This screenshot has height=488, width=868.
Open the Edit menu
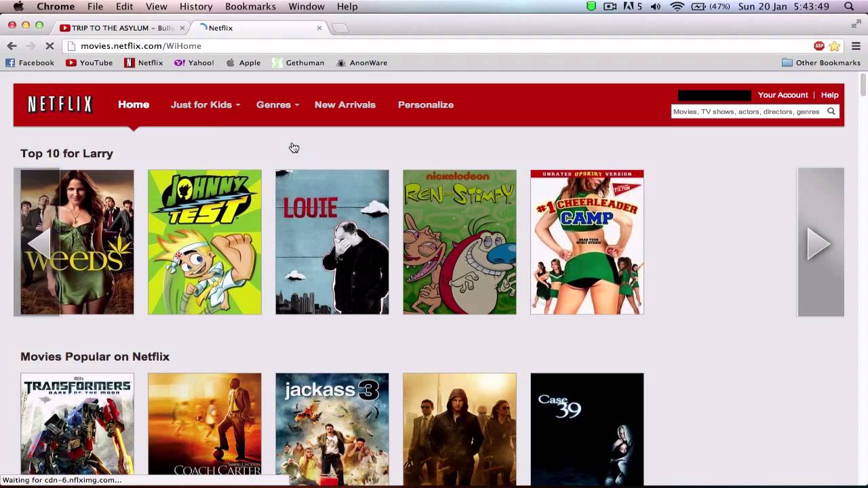[124, 7]
